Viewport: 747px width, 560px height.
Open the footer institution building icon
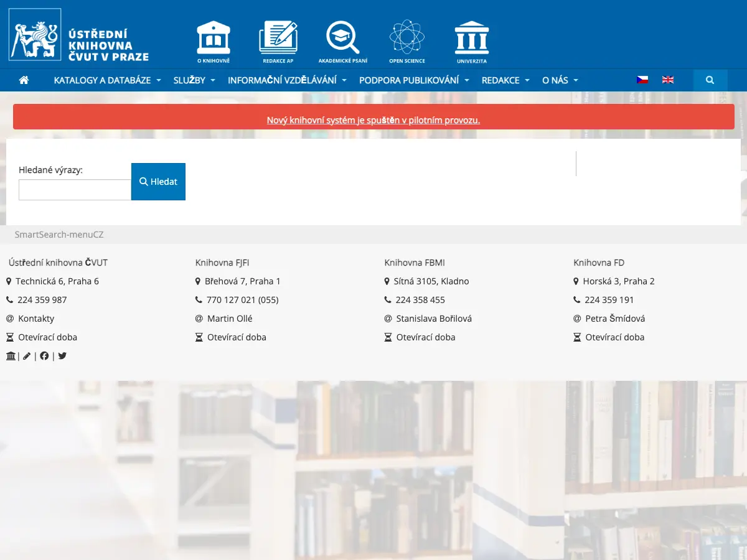[x=11, y=356]
